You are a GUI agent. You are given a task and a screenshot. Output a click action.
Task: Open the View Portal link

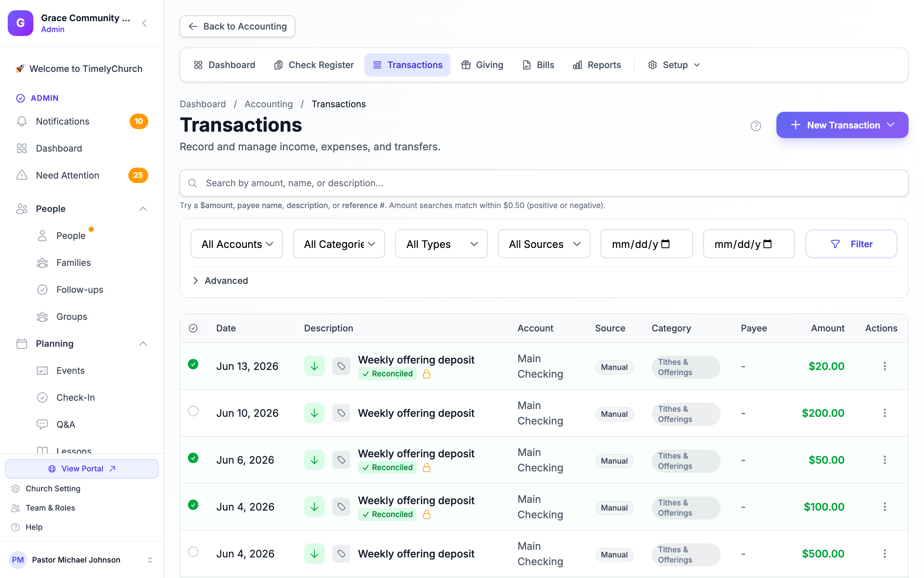(82, 469)
